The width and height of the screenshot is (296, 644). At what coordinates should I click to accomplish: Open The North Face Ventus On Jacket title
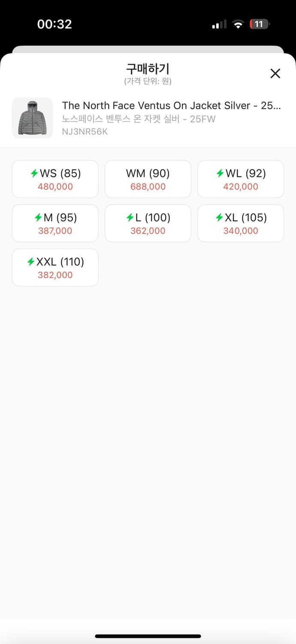[x=172, y=106]
